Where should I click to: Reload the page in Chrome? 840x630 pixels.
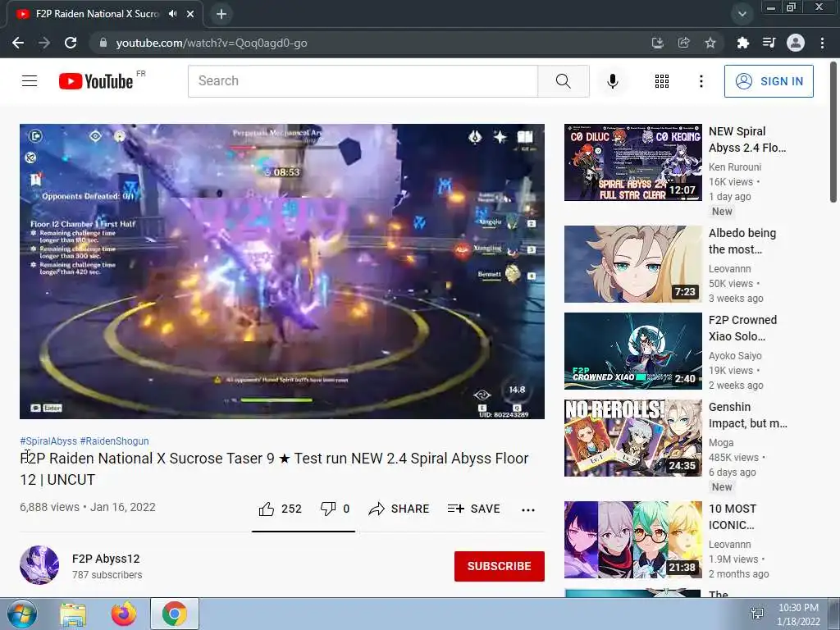(71, 43)
